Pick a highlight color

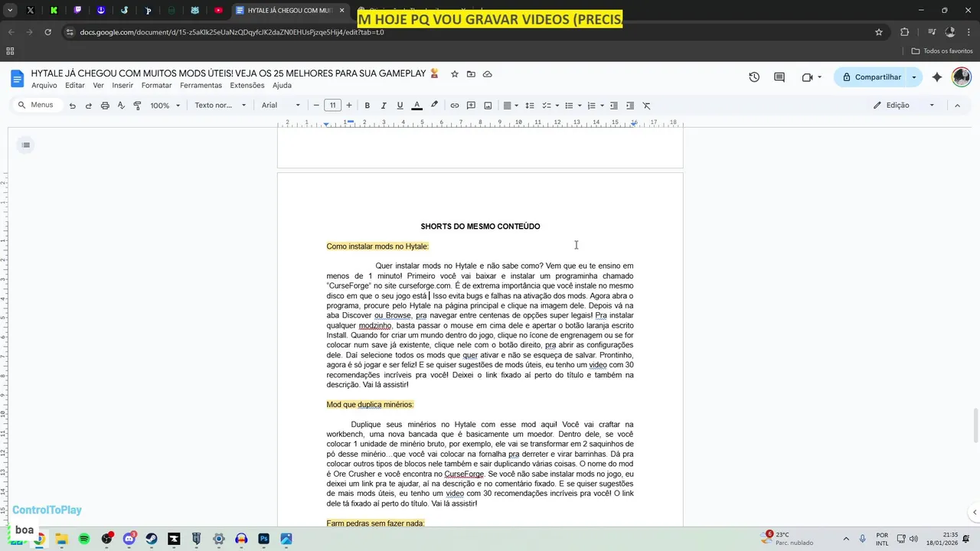[435, 106]
